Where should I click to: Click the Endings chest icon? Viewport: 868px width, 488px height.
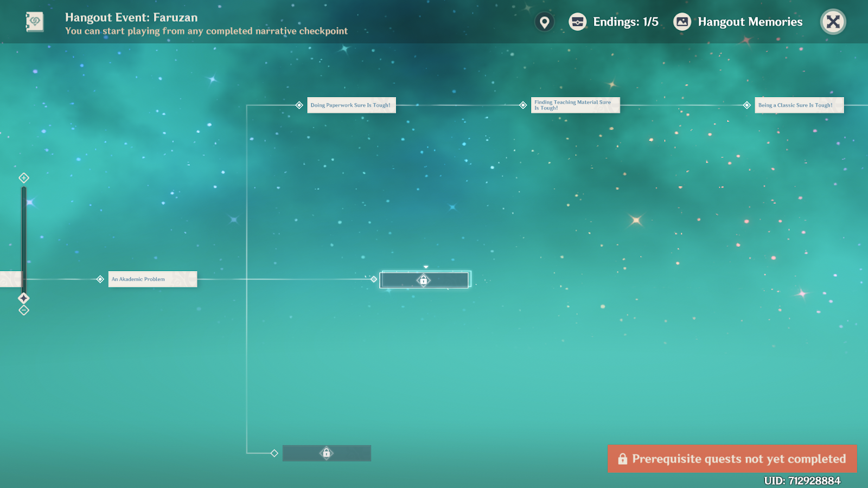[577, 22]
